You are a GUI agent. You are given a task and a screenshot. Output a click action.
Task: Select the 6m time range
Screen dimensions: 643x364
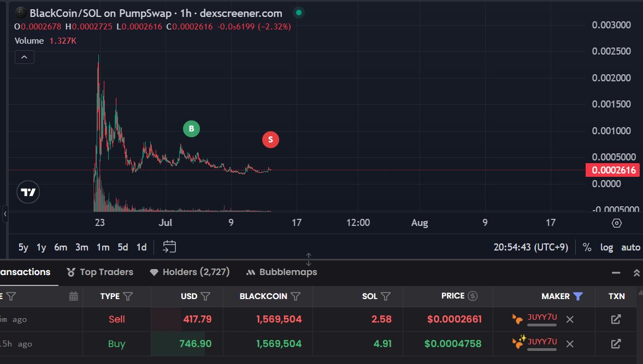coord(61,247)
